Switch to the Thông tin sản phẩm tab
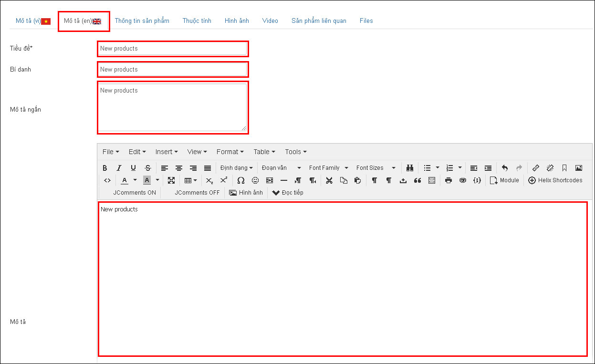Image resolution: width=595 pixels, height=364 pixels. (x=142, y=21)
